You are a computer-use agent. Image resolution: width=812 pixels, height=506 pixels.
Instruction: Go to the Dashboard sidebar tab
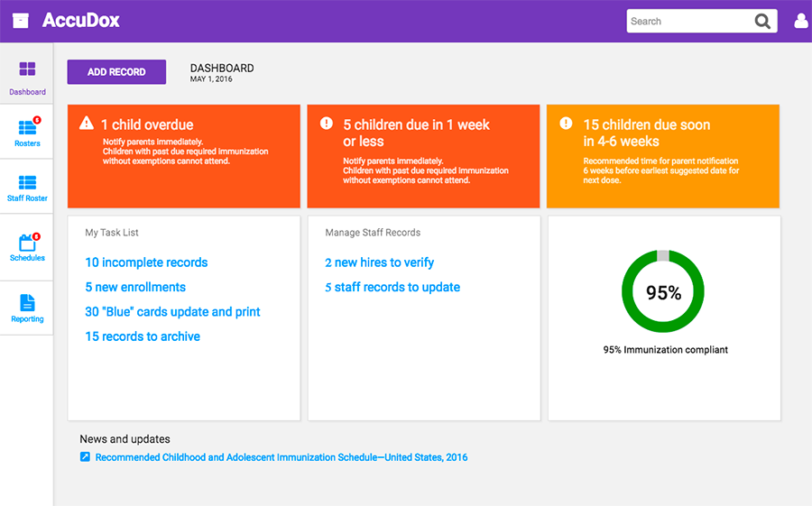click(x=27, y=77)
